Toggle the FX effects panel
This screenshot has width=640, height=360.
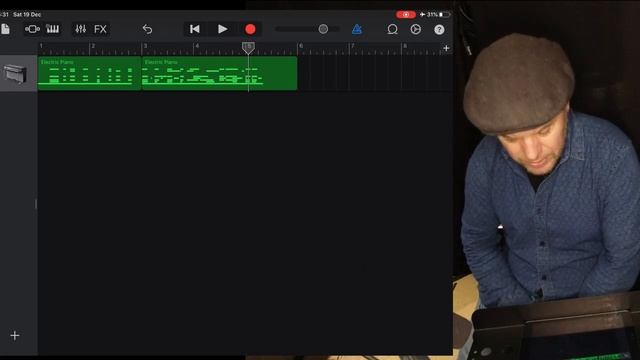100,29
